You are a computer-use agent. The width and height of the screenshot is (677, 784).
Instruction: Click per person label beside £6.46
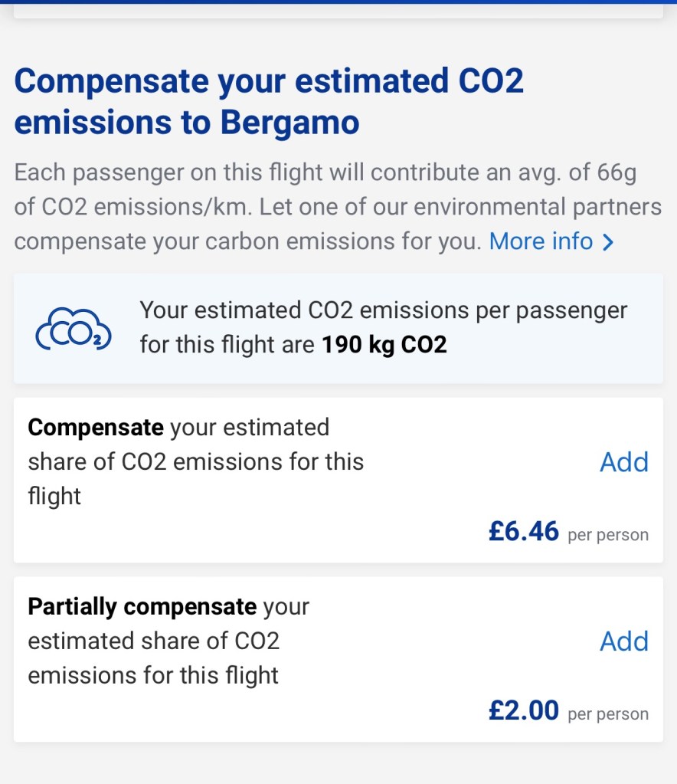(608, 535)
